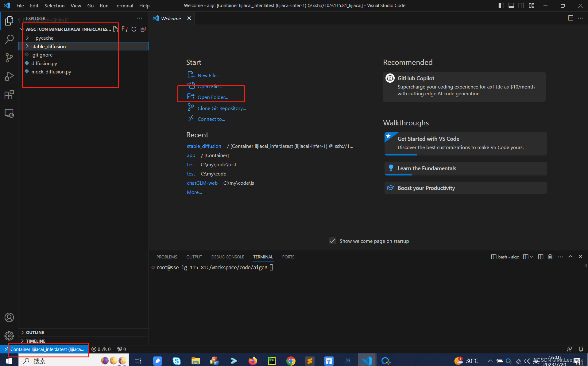Open the File menu
Viewport: 588px width, 366px height.
coord(20,6)
